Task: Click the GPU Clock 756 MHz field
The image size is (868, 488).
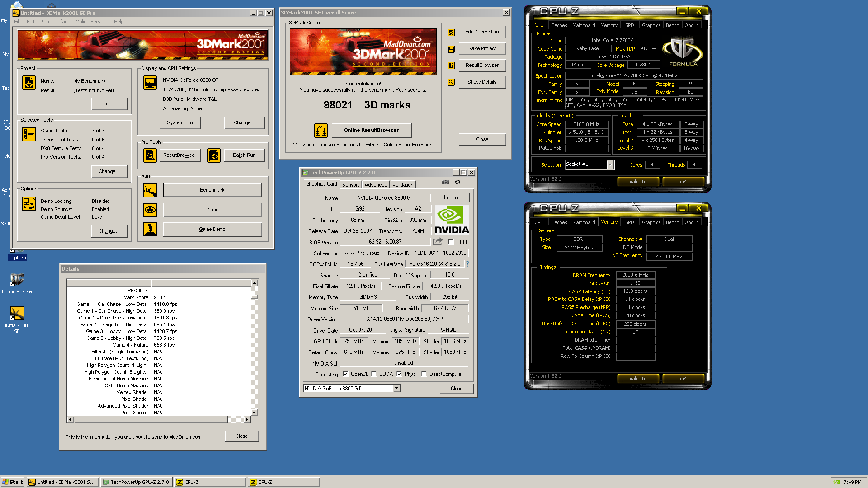Action: point(354,342)
